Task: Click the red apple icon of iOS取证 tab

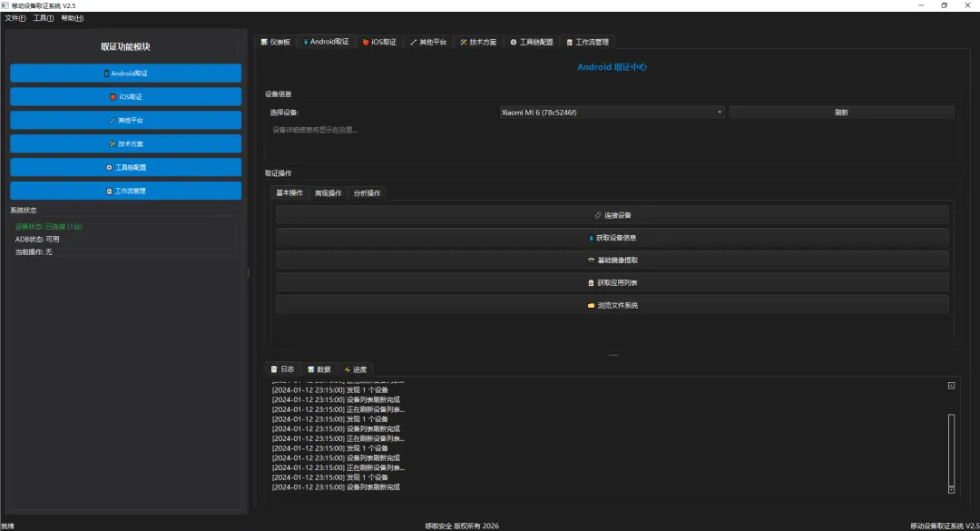Action: [366, 42]
